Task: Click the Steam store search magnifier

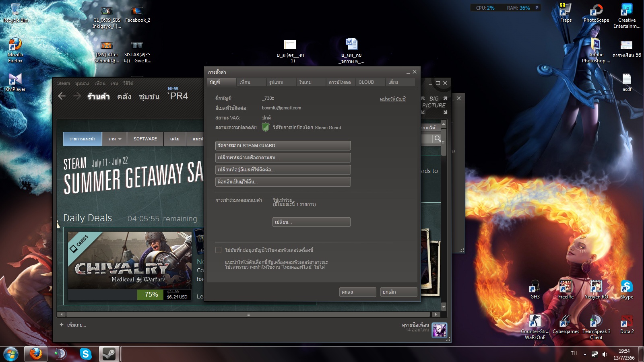Action: [437, 138]
